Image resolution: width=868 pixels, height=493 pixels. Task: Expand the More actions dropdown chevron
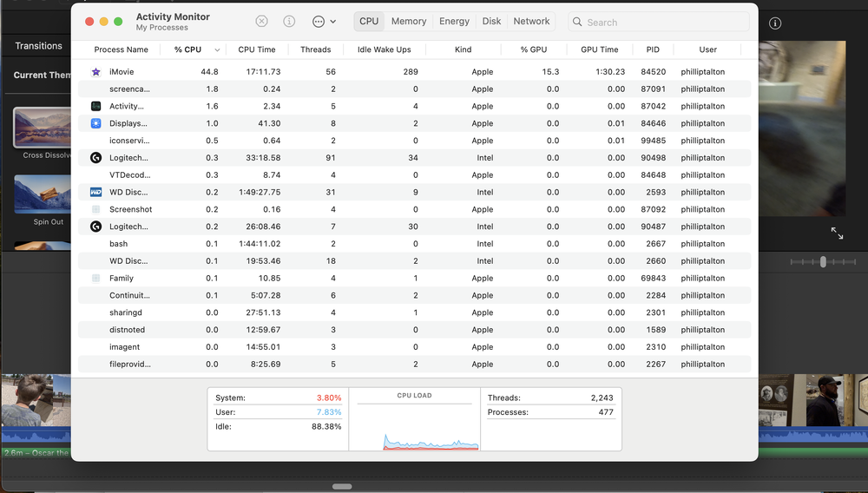point(332,22)
